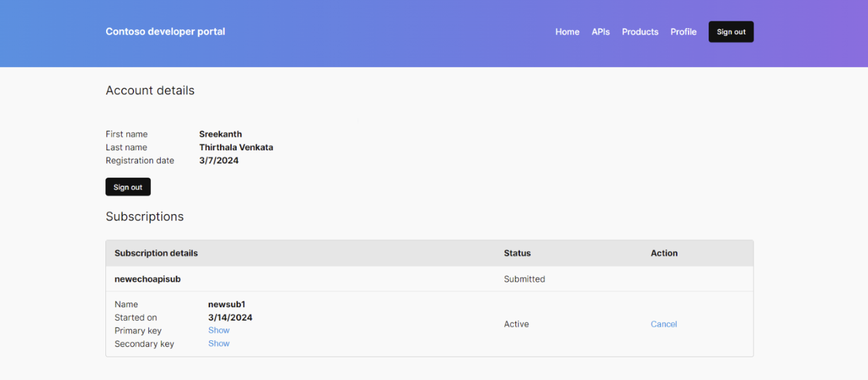Click the Contoso developer portal logo
The image size is (868, 380).
[x=165, y=31]
